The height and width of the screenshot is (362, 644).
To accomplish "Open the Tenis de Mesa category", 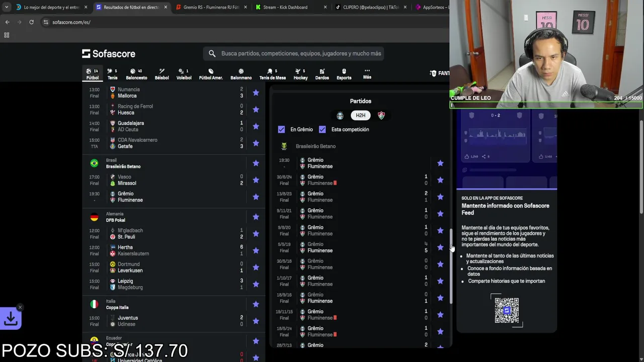I will click(x=273, y=74).
